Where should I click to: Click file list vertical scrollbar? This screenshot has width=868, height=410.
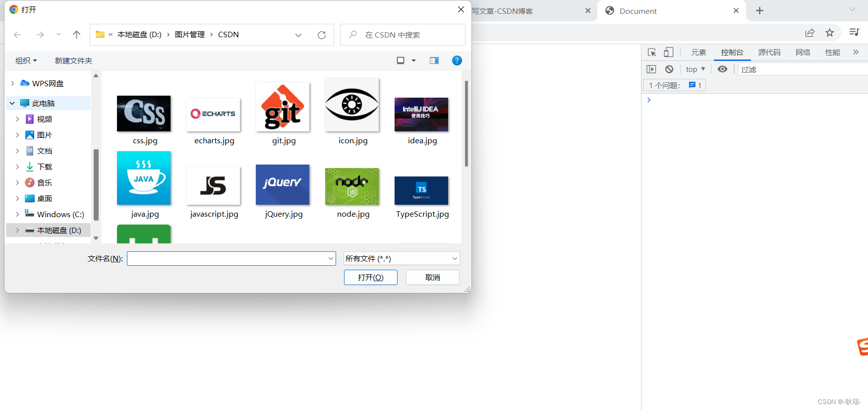[466, 123]
